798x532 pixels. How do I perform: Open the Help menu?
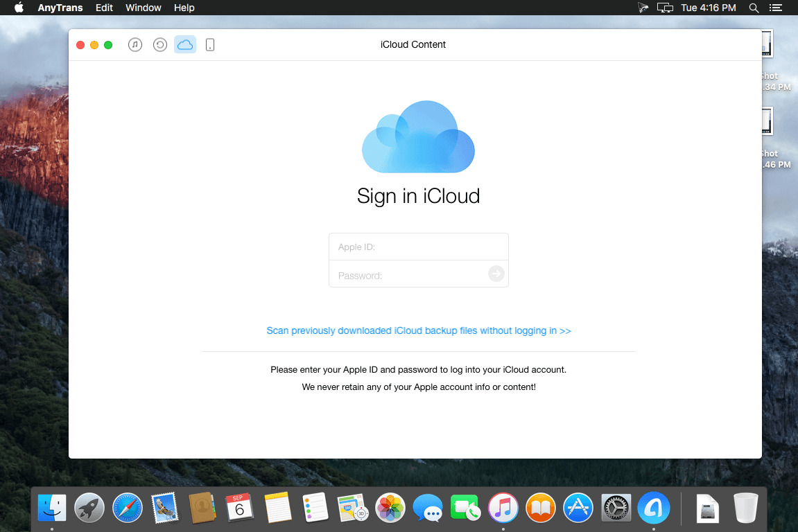point(184,8)
